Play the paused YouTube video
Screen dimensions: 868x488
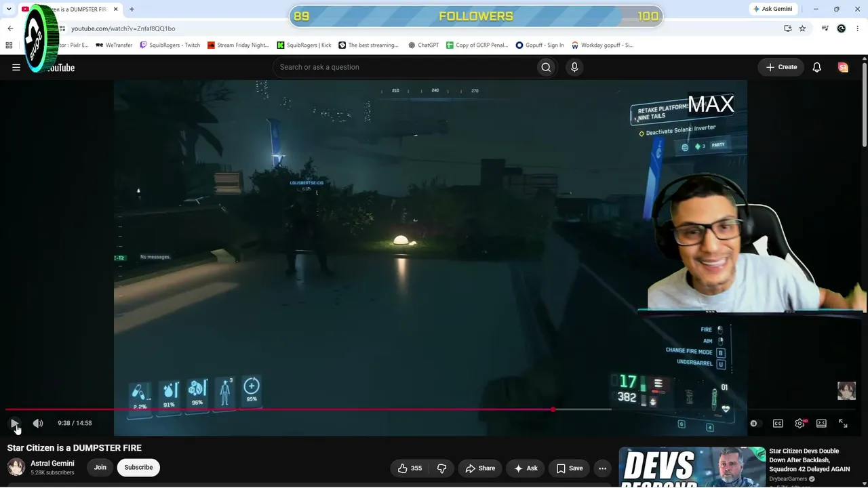(15, 424)
